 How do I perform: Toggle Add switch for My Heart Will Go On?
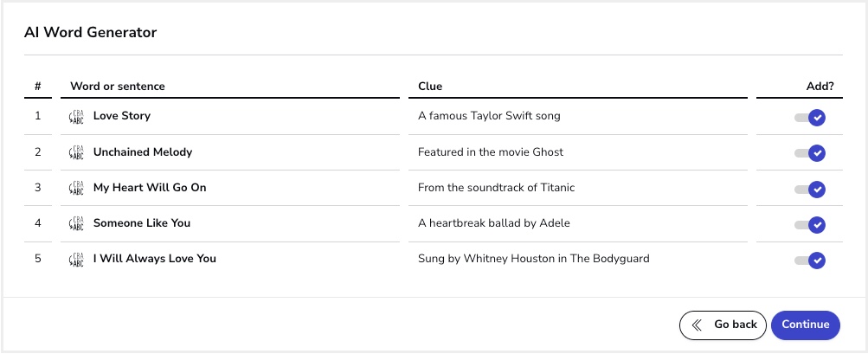pyautogui.click(x=810, y=190)
